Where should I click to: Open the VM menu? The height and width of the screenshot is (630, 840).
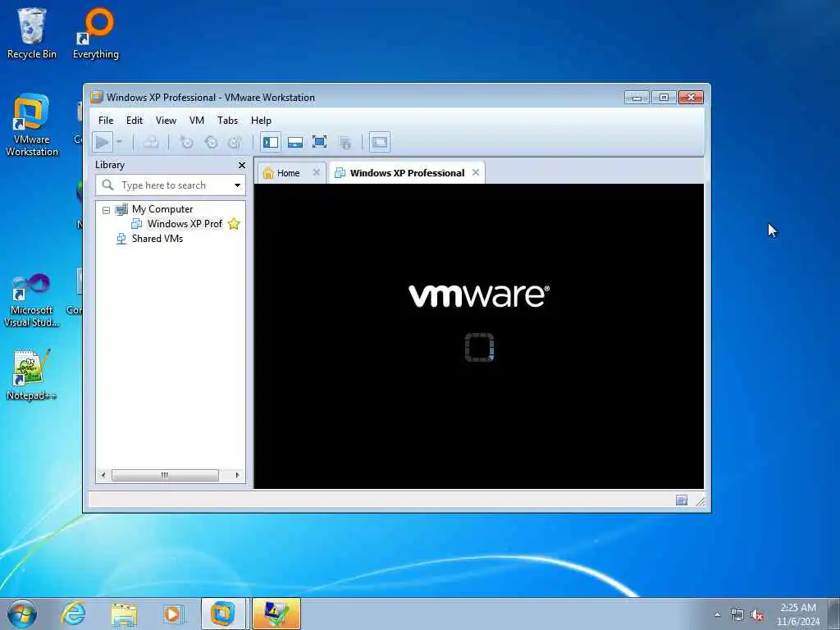(197, 121)
